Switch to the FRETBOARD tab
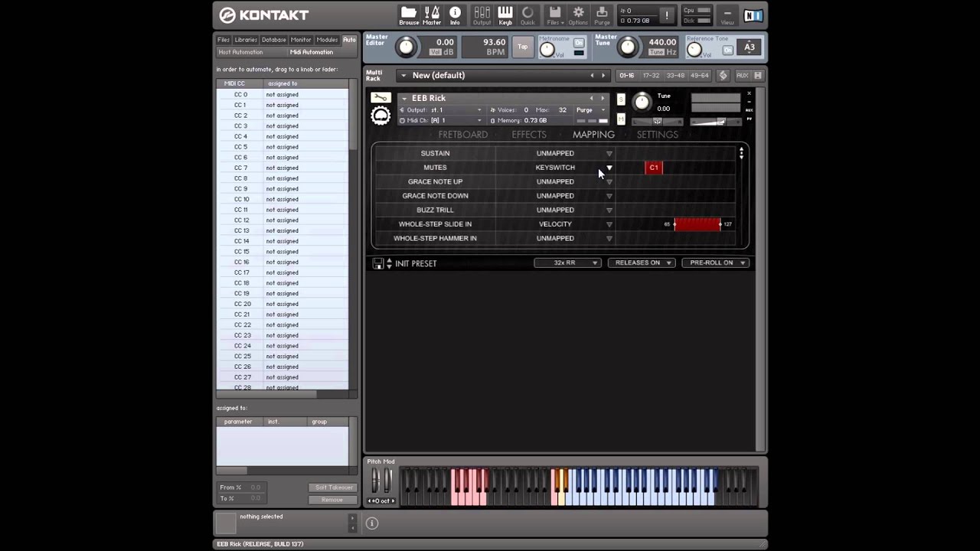Viewport: 980px width, 551px height. click(x=462, y=135)
